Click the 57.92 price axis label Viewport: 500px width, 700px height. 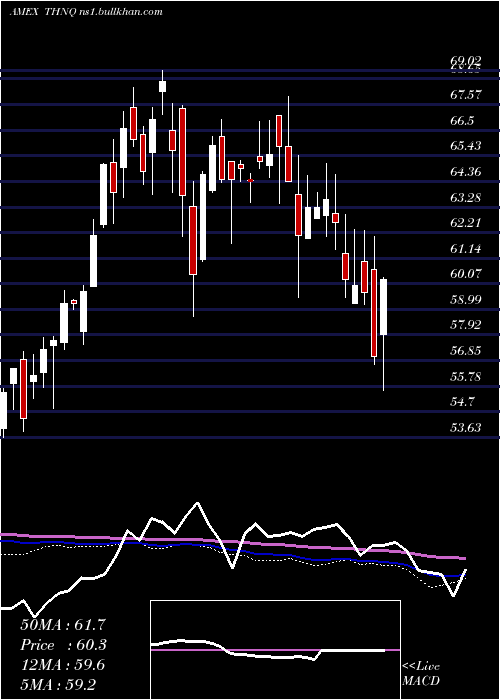[x=465, y=325]
